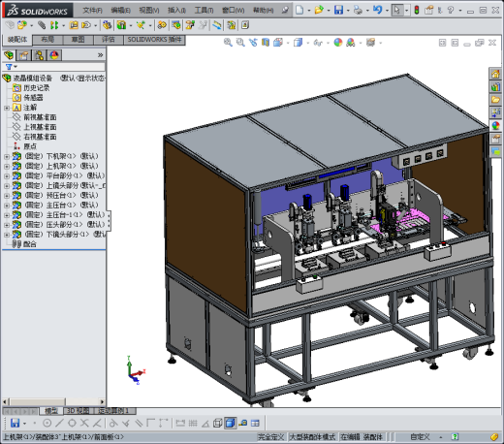The height and width of the screenshot is (444, 504).
Task: Open the DisplayManager color ball tab
Action: tap(54, 55)
